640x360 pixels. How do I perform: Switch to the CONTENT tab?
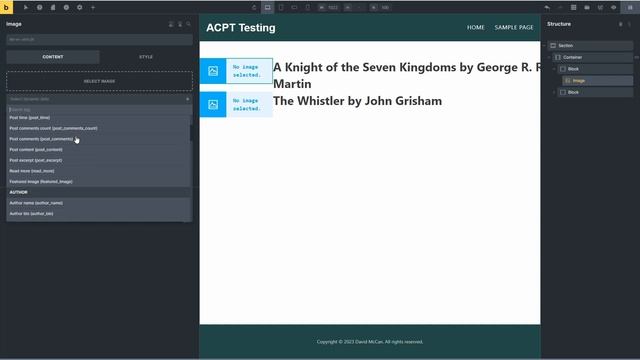tap(53, 57)
